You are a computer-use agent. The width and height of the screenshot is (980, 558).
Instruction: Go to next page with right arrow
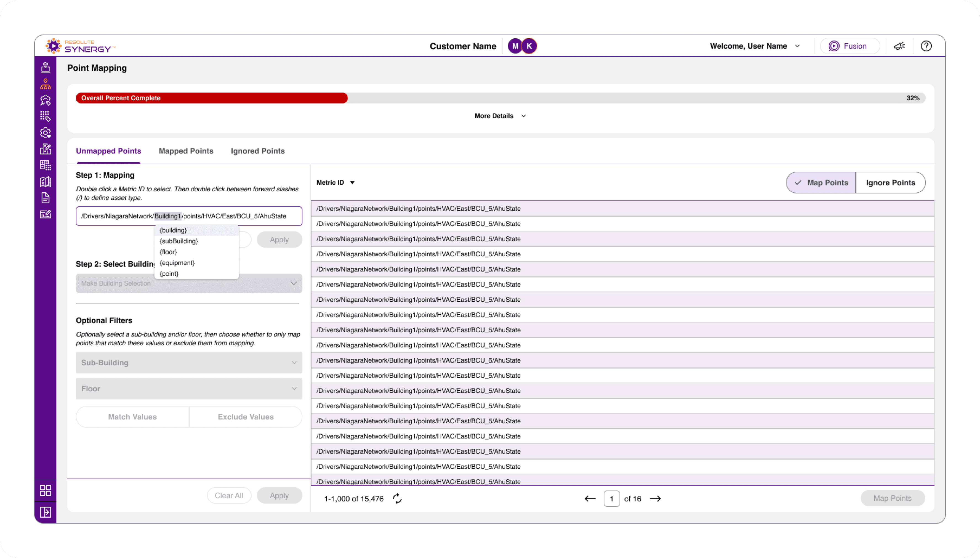[x=655, y=499]
